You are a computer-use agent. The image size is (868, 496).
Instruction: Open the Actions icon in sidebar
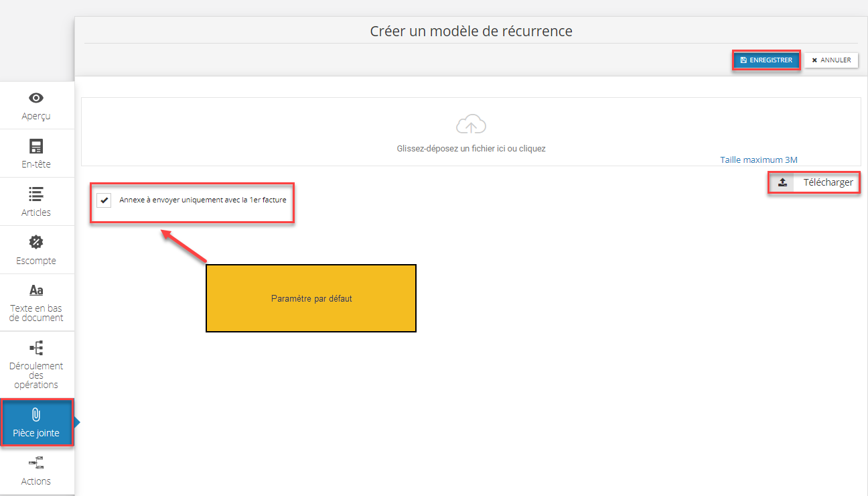click(36, 463)
